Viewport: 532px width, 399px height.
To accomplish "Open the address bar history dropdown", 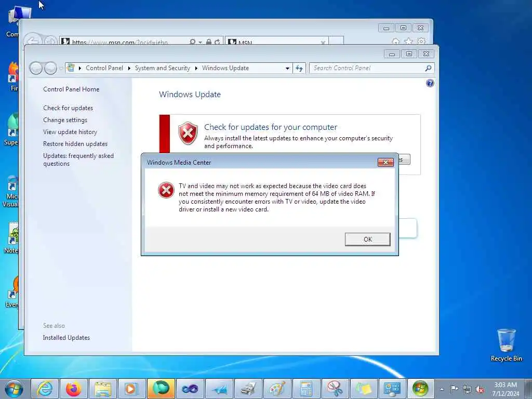I will pos(287,68).
